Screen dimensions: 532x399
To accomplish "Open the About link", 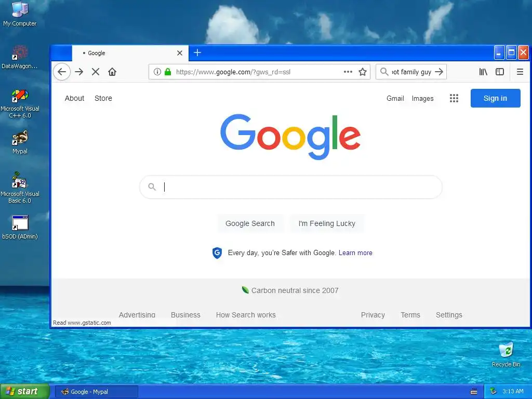I will (74, 98).
